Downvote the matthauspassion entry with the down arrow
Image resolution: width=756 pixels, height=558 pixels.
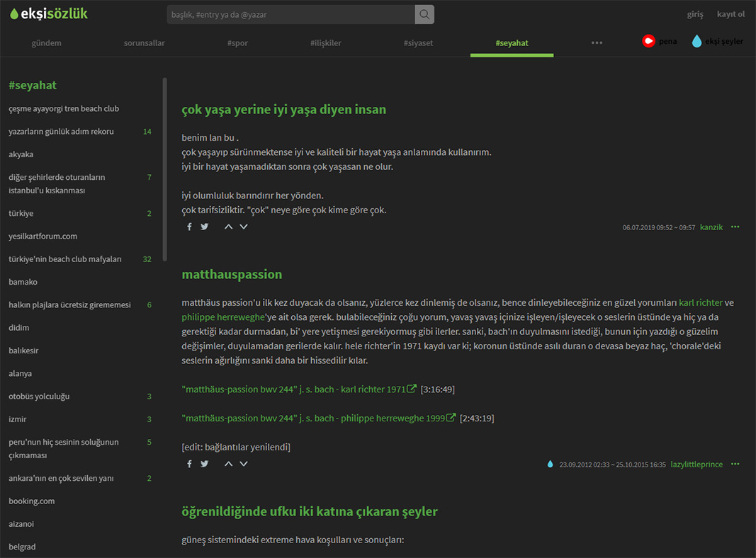click(x=243, y=463)
